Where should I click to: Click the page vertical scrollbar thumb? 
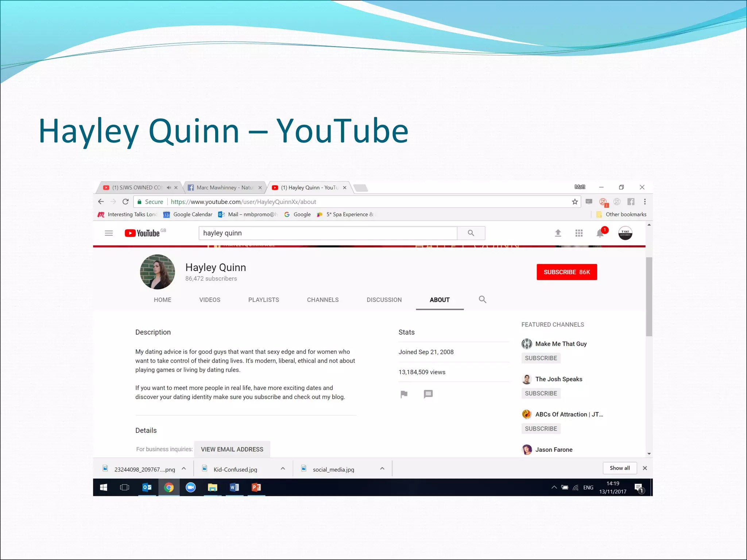click(649, 297)
